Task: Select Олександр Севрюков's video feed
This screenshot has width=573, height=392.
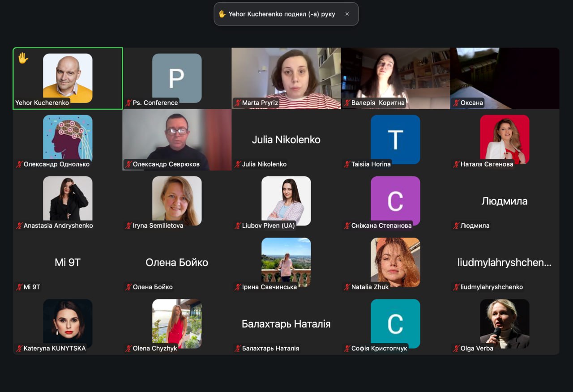Action: pos(177,139)
